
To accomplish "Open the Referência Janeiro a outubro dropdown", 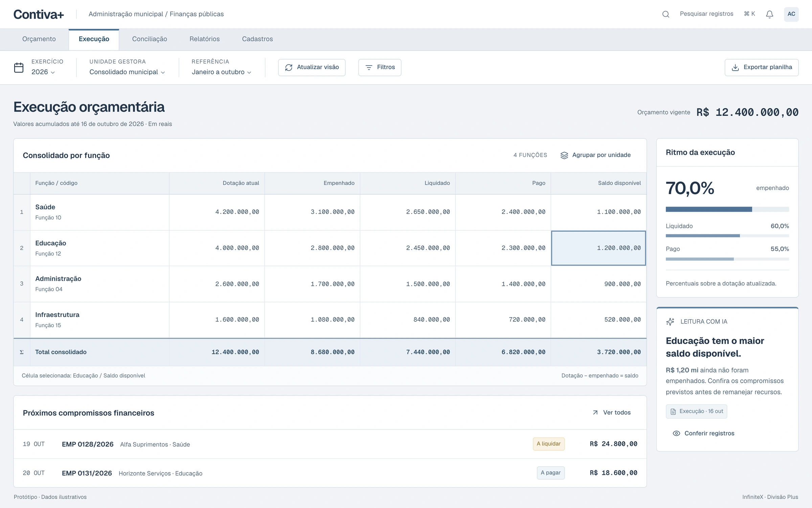I will [221, 72].
